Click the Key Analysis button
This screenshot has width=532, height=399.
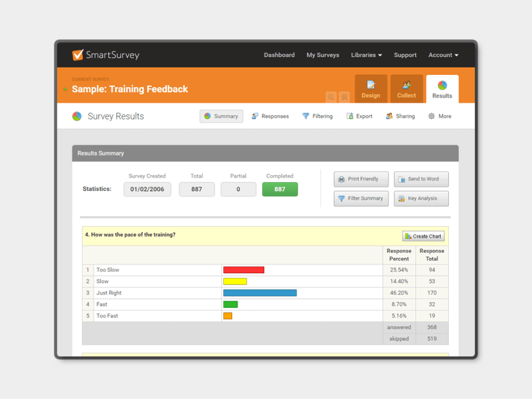(421, 198)
